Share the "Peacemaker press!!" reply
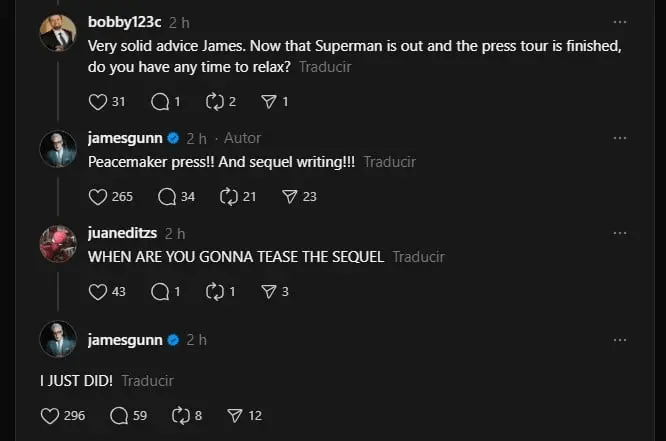 (291, 196)
